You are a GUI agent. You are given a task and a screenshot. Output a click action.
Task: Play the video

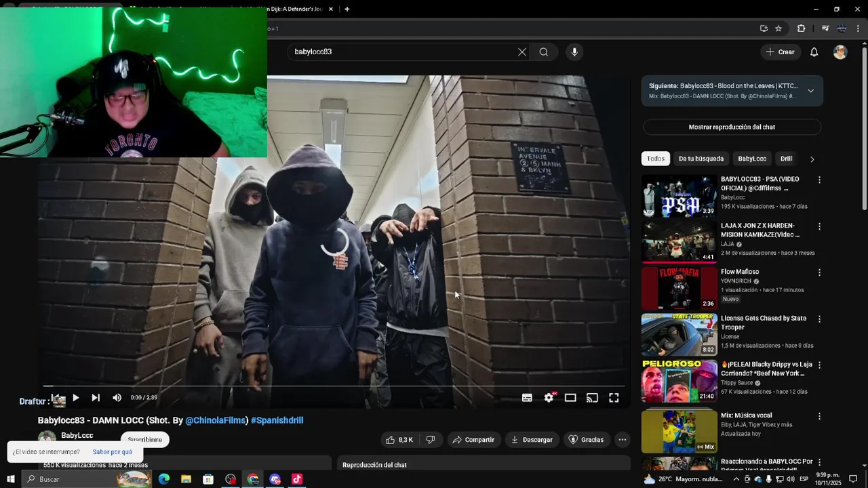point(75,398)
